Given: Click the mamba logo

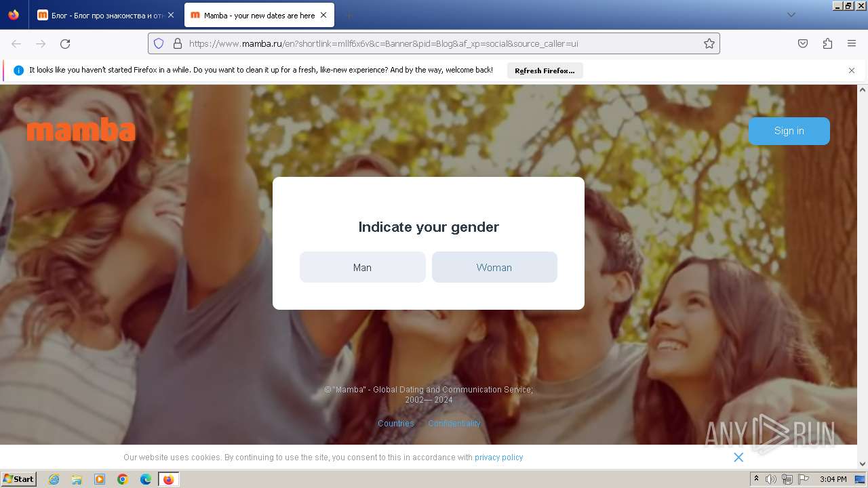Looking at the screenshot, I should [81, 129].
